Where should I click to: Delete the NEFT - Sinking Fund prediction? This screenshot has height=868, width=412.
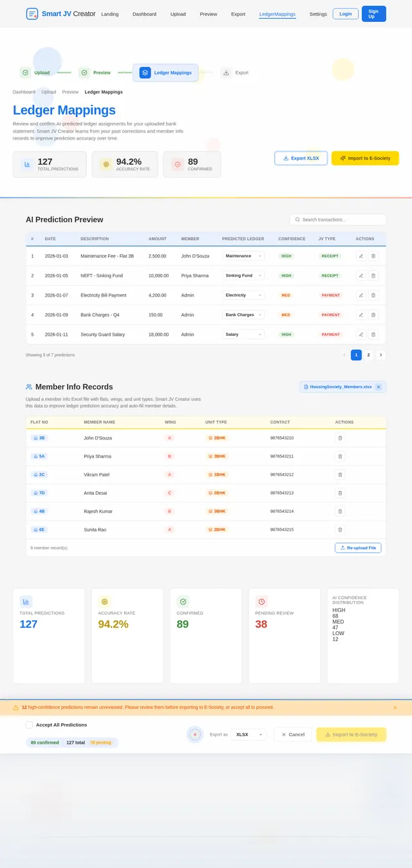373,275
